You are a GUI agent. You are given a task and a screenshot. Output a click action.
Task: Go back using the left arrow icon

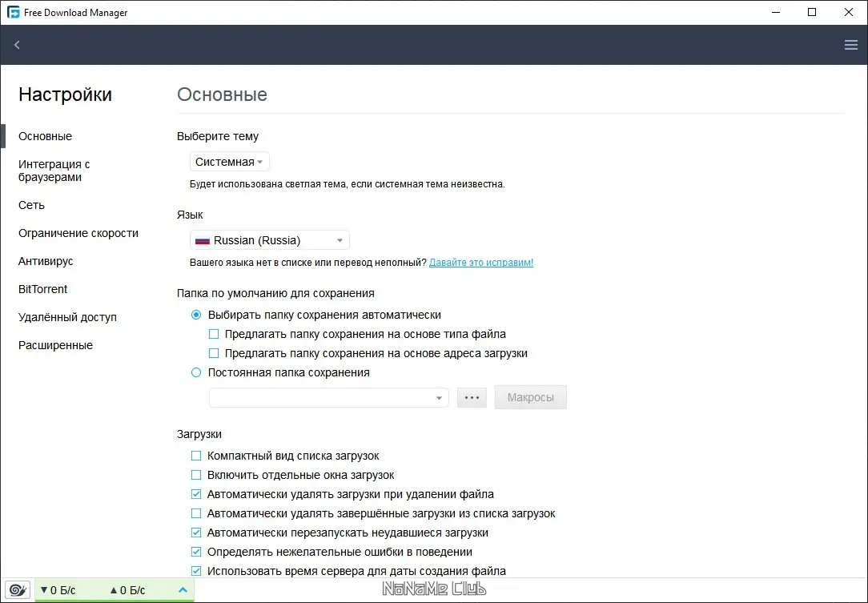[x=17, y=45]
